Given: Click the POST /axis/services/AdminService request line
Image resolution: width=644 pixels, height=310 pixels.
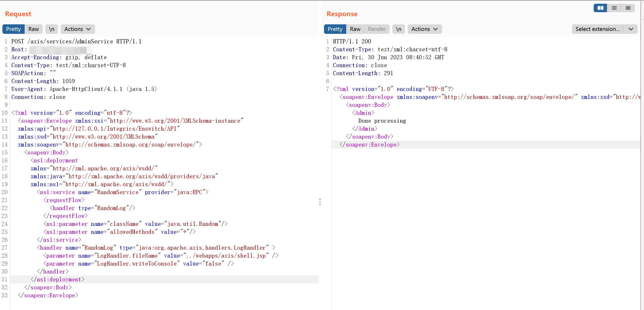Looking at the screenshot, I should pyautogui.click(x=76, y=42).
